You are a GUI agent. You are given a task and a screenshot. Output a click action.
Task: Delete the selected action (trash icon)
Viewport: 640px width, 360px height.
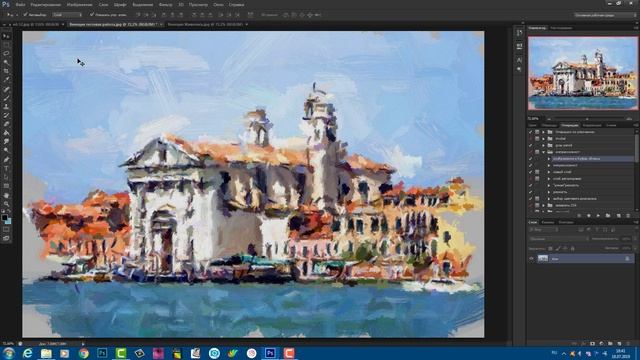coord(628,216)
